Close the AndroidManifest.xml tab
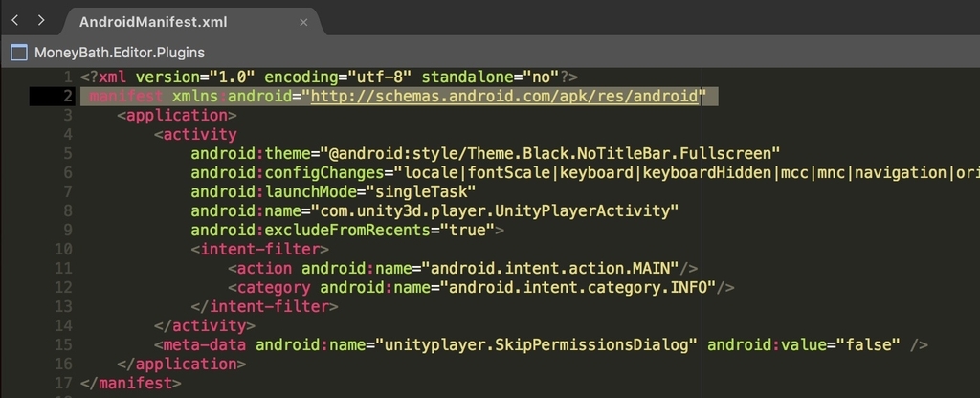The height and width of the screenshot is (398, 980). [x=303, y=23]
